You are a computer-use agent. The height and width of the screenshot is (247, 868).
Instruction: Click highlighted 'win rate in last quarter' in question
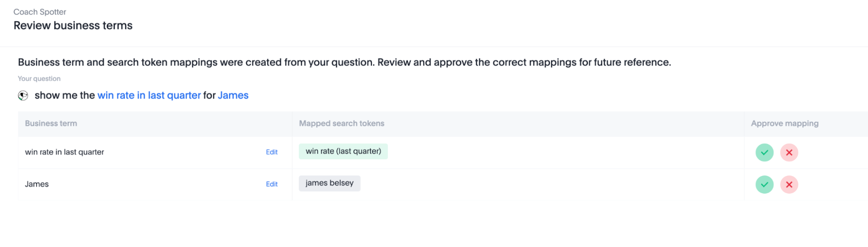[149, 96]
